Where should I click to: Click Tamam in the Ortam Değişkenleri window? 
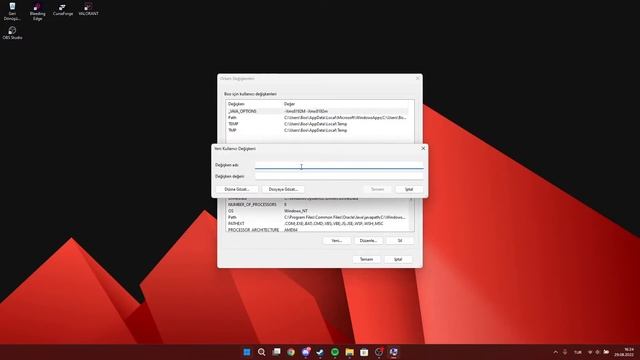tap(367, 260)
